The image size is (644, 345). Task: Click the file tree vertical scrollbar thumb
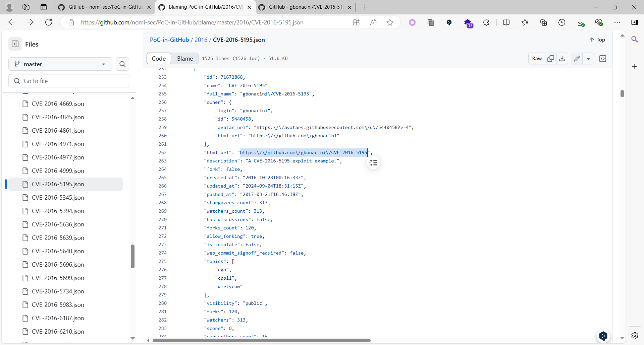click(132, 256)
